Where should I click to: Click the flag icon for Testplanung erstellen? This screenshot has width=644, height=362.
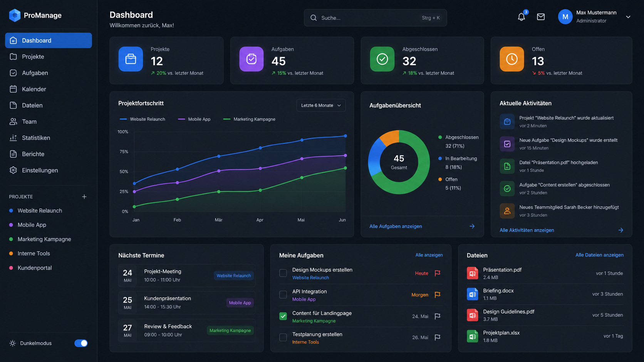[x=438, y=337]
